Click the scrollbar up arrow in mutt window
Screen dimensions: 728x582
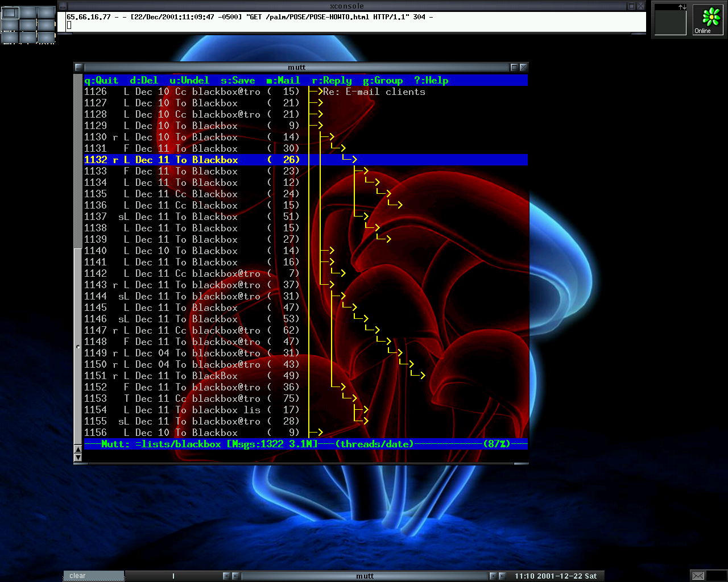point(78,449)
